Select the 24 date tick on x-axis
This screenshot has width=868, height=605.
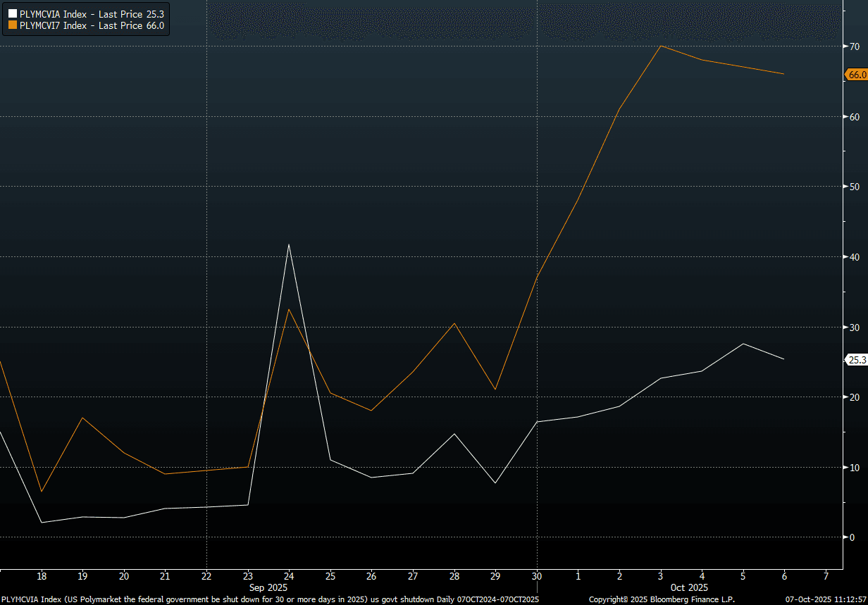(x=288, y=575)
